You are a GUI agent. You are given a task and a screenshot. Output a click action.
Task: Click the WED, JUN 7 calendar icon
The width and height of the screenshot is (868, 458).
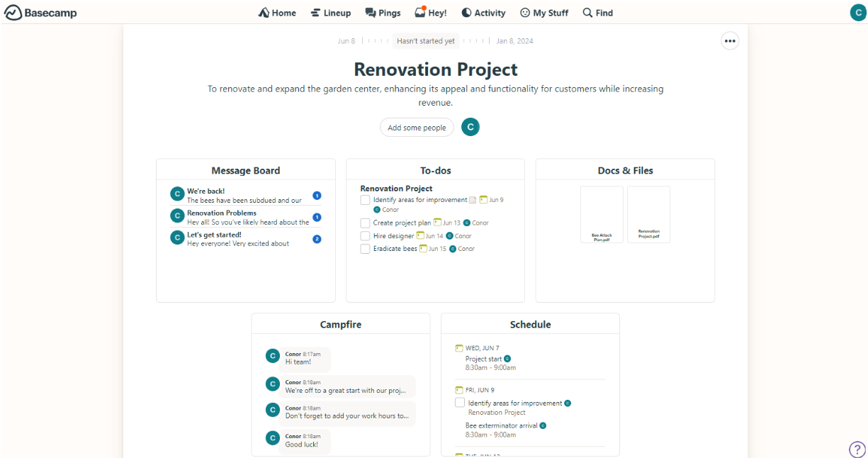(459, 348)
